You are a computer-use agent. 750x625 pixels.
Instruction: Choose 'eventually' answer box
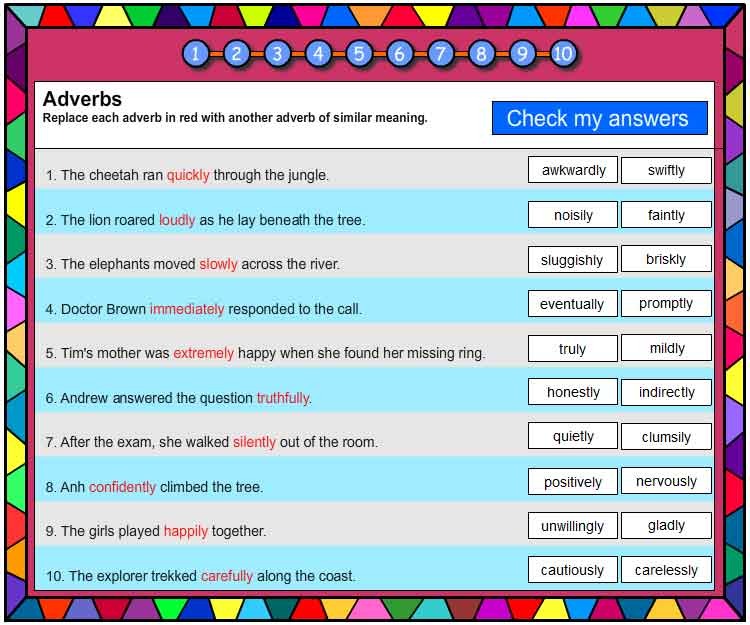tap(573, 304)
